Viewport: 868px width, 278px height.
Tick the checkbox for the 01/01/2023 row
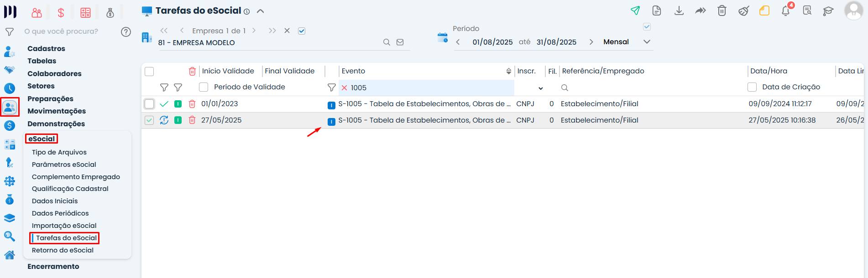(149, 104)
